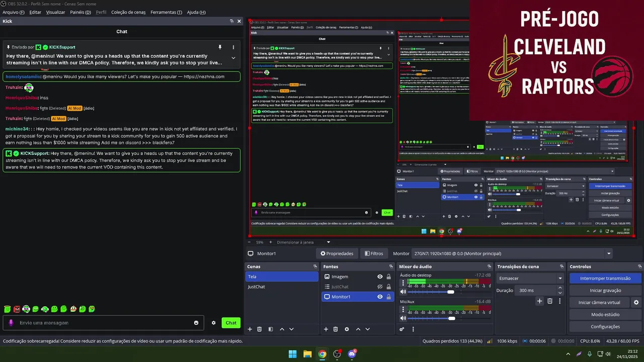This screenshot has width=644, height=362.
Task: Open the Monitor 27GN7 selection dropdown
Action: click(512, 253)
